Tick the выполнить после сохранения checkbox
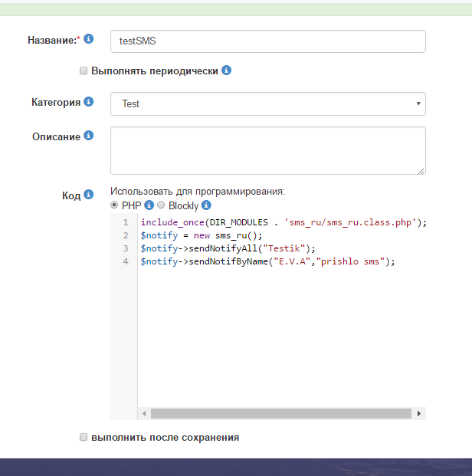Viewport: 472px width, 476px height. point(84,437)
